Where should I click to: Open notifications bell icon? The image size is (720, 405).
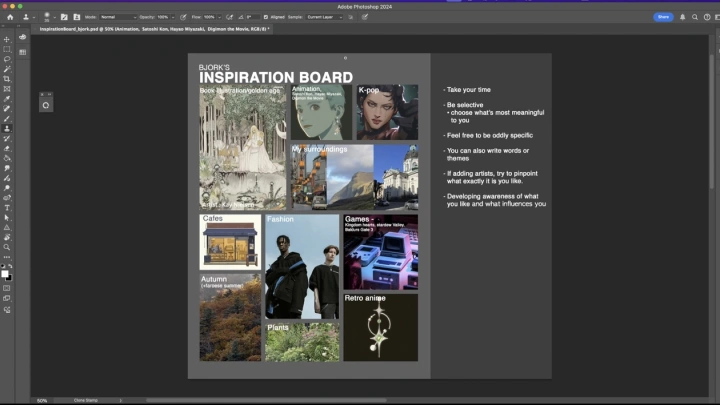click(x=682, y=17)
